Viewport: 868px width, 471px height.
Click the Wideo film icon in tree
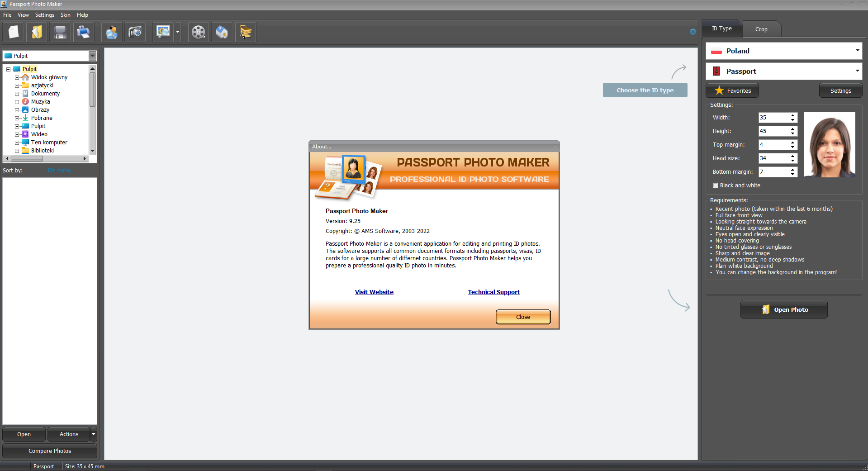pyautogui.click(x=25, y=134)
